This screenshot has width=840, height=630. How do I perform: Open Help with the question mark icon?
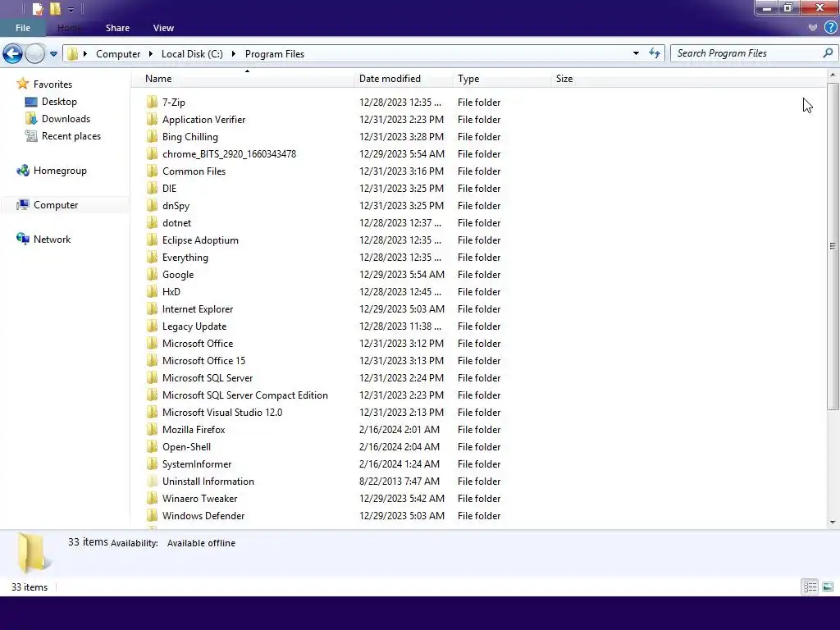point(830,27)
